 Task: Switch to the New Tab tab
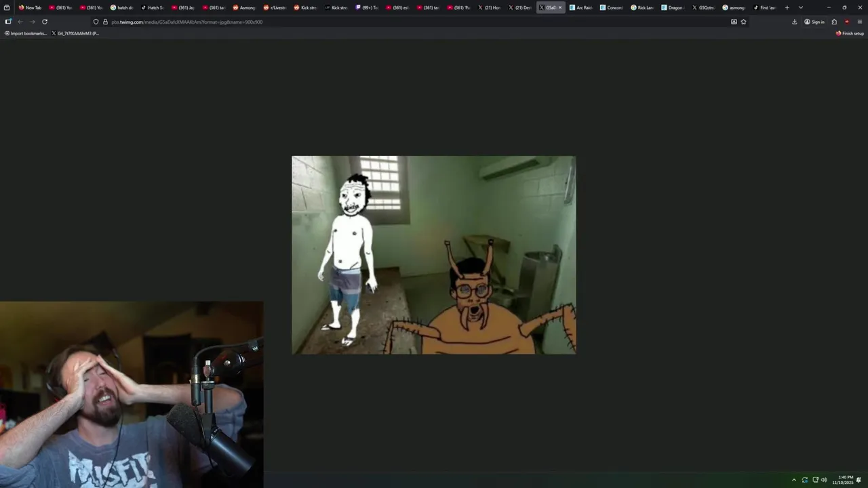[x=30, y=7]
